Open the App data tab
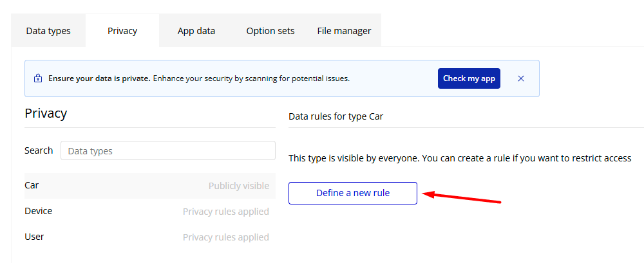The image size is (644, 263). pyautogui.click(x=196, y=31)
